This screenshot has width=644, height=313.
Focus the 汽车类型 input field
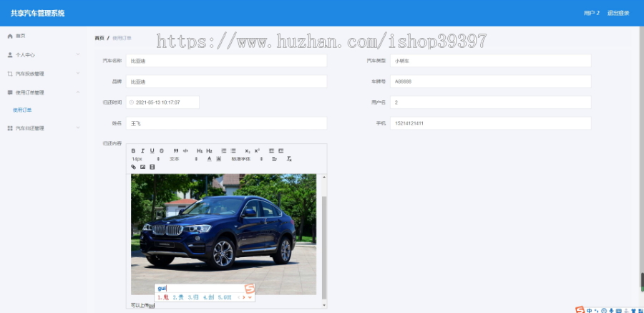tap(490, 60)
